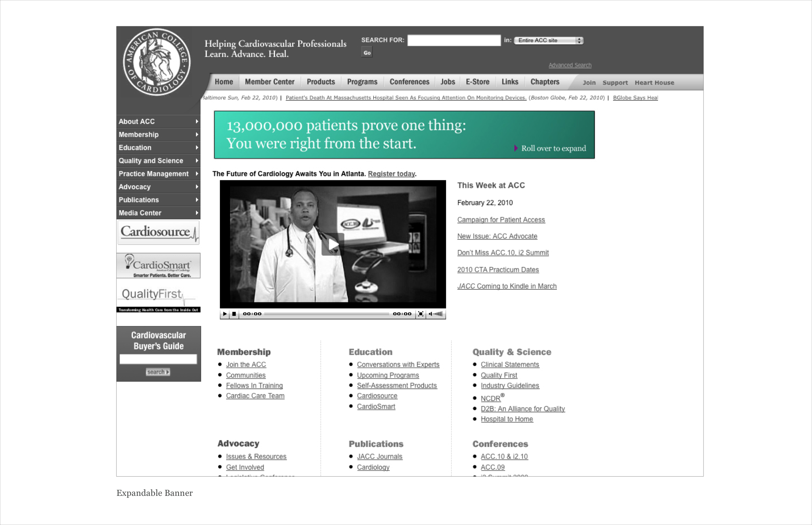This screenshot has height=525, width=812.
Task: Open Advanced Search link
Action: click(x=570, y=65)
